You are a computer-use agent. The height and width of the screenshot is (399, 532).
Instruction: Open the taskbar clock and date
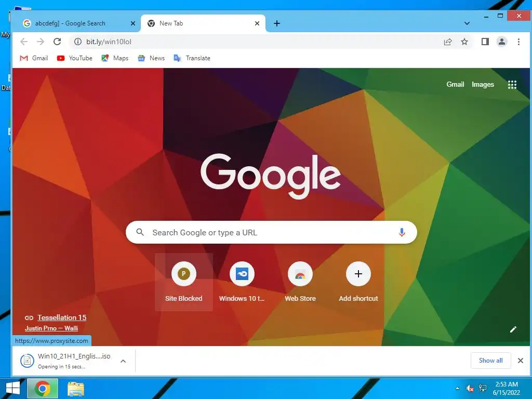click(507, 389)
